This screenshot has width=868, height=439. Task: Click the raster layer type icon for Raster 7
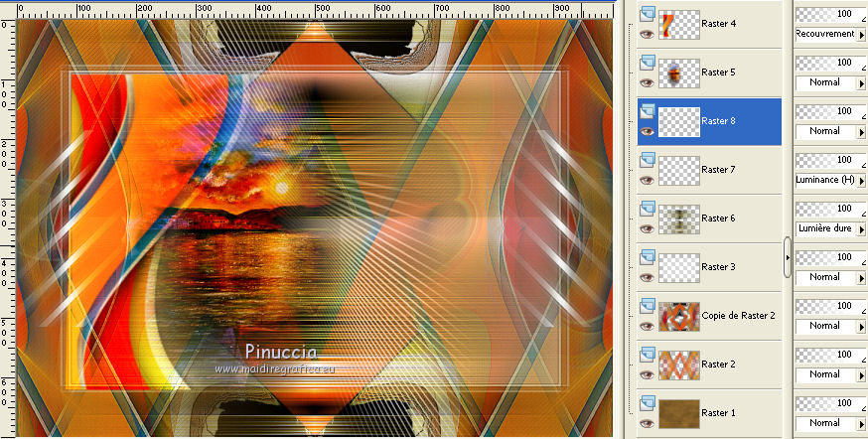(x=648, y=160)
